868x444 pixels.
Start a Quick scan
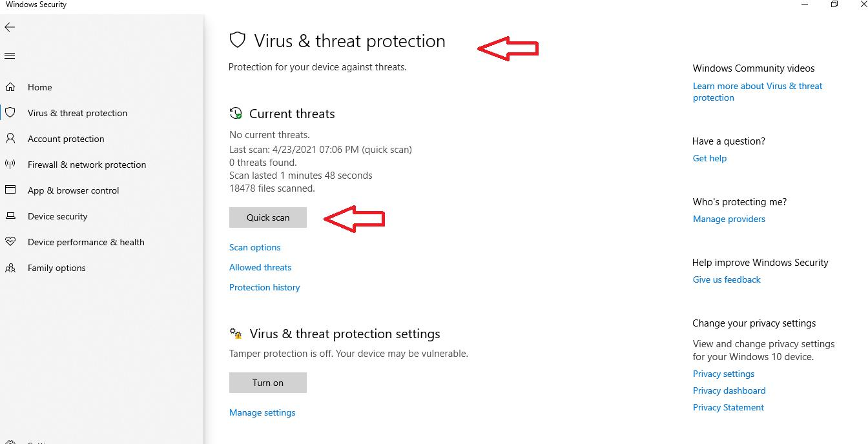pos(268,217)
